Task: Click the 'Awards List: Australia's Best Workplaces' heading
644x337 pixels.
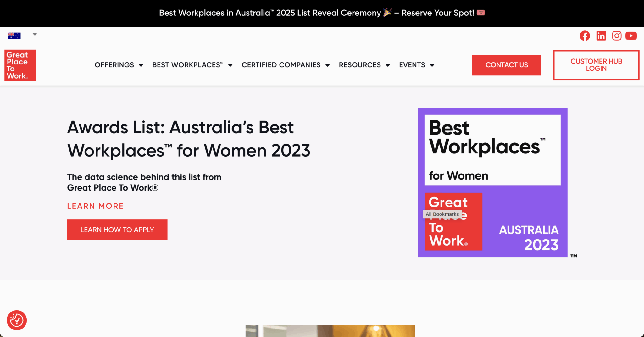Action: 189,139
